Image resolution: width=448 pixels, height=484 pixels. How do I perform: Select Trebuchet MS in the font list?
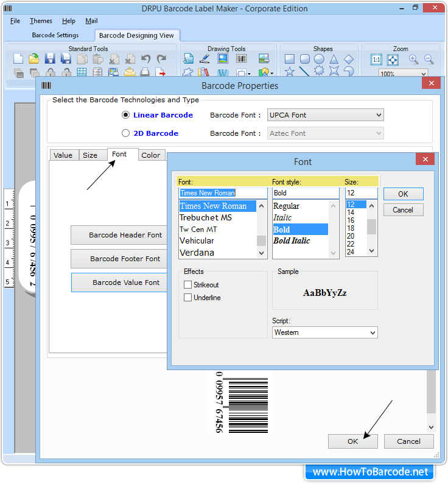[x=217, y=217]
